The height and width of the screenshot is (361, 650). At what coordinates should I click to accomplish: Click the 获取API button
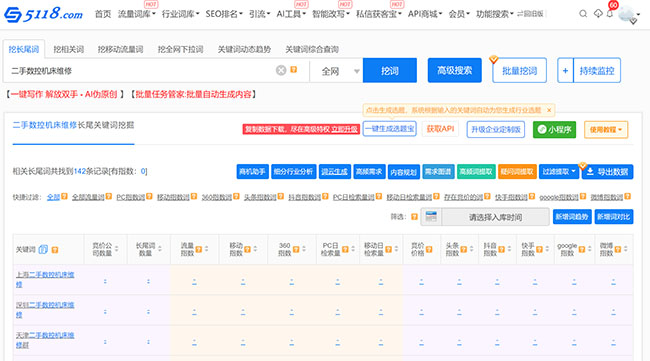pos(440,129)
